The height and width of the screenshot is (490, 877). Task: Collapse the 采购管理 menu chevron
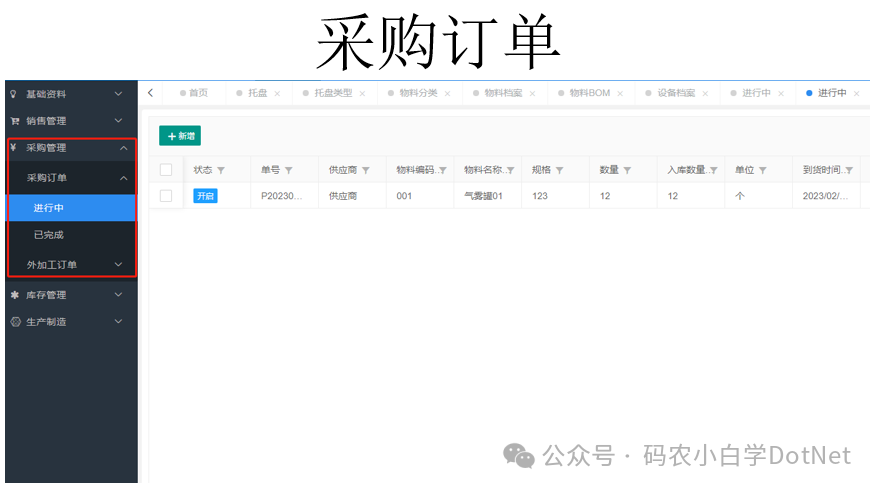(124, 148)
